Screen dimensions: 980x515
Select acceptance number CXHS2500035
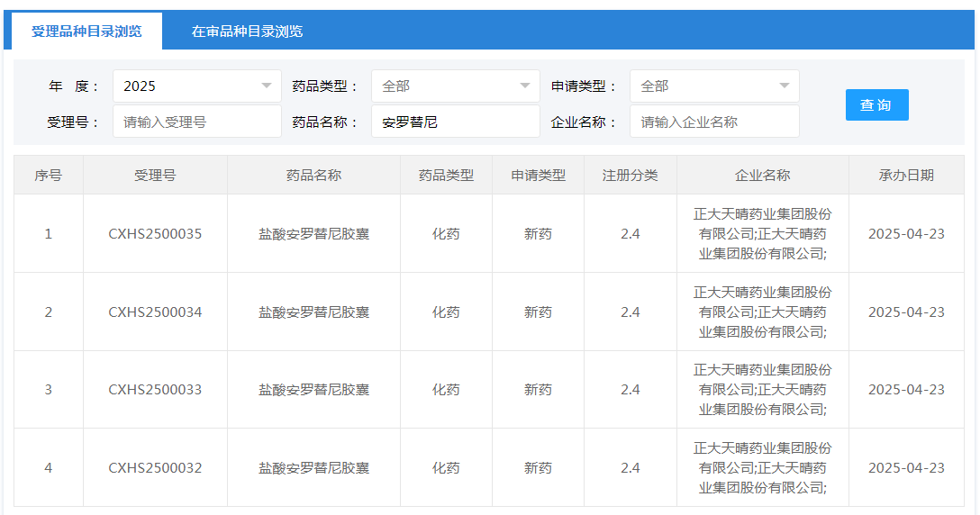click(x=155, y=234)
